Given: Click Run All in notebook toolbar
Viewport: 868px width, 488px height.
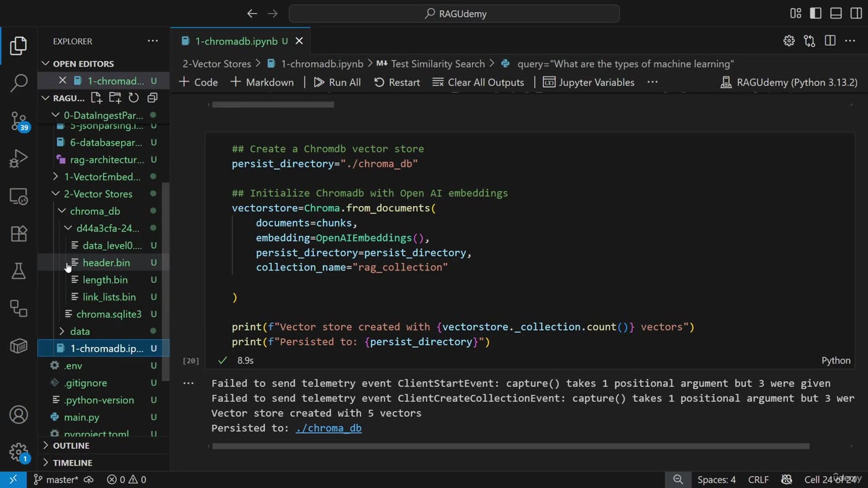Looking at the screenshot, I should click(x=337, y=82).
